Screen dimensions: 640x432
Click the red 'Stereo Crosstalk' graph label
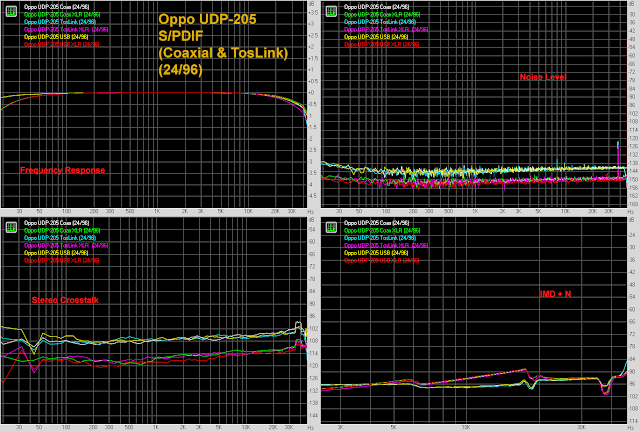pyautogui.click(x=65, y=300)
